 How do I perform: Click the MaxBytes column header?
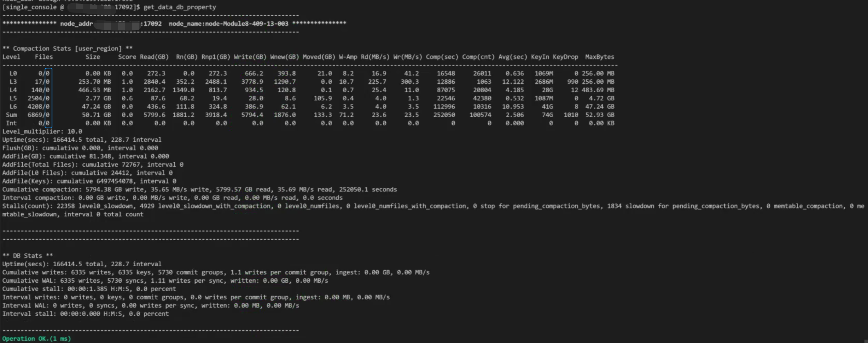coord(599,57)
